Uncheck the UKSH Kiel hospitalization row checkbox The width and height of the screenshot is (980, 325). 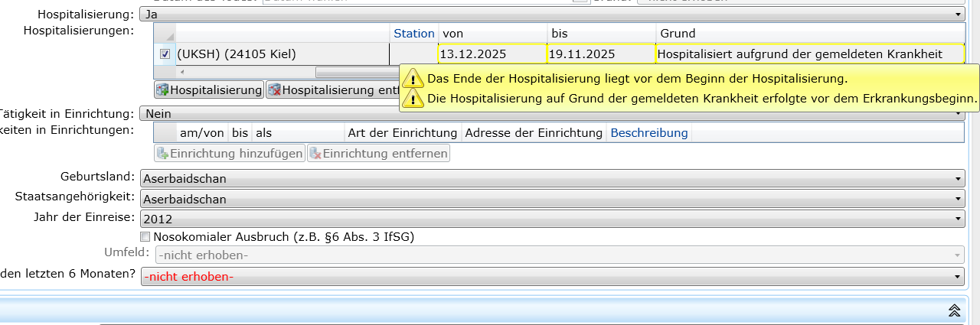(165, 54)
